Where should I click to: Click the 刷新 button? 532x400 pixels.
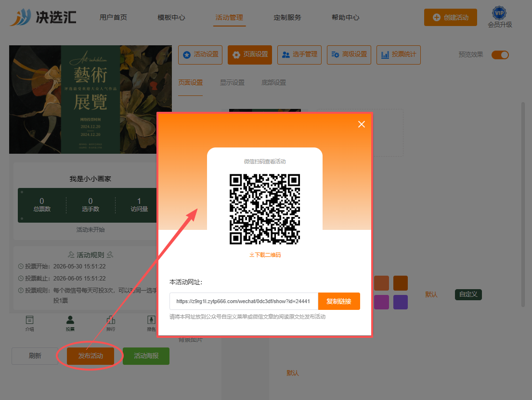coord(35,356)
